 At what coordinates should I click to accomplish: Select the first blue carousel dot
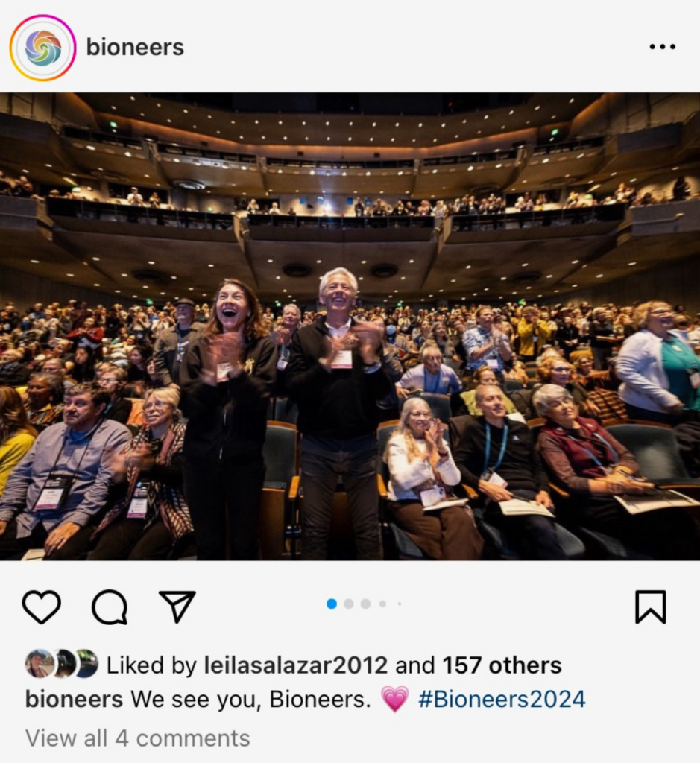point(332,604)
